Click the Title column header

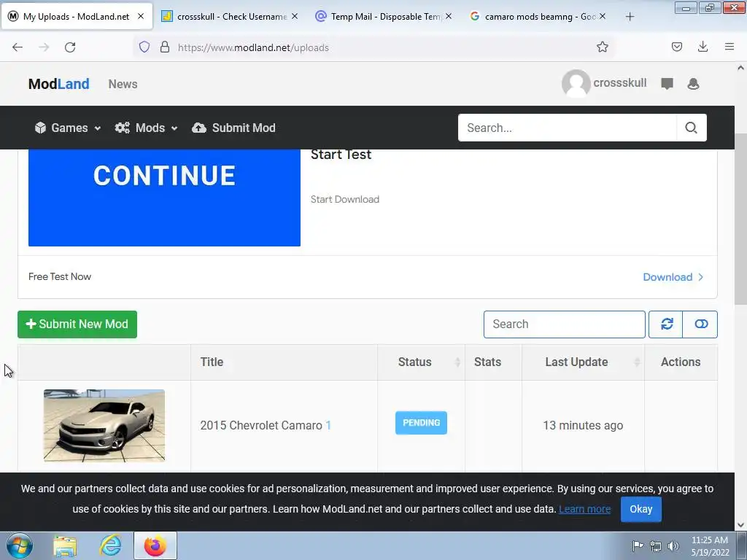pyautogui.click(x=284, y=362)
